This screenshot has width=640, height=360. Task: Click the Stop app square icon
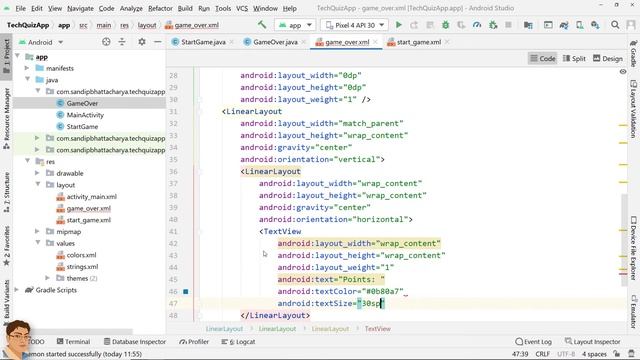point(508,25)
